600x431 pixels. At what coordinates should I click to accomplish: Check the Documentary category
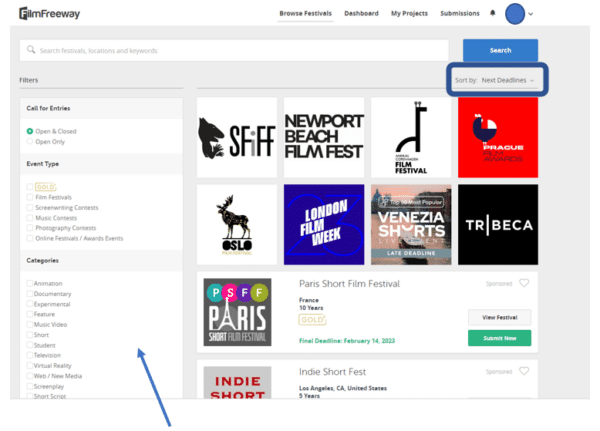[x=29, y=294]
